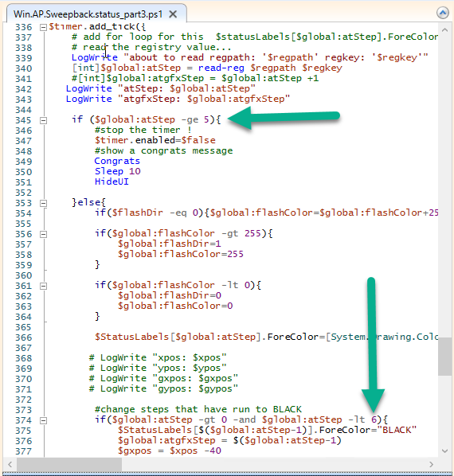
Task: Click '$global:flashColor=0' text
Action: pyautogui.click(x=175, y=306)
